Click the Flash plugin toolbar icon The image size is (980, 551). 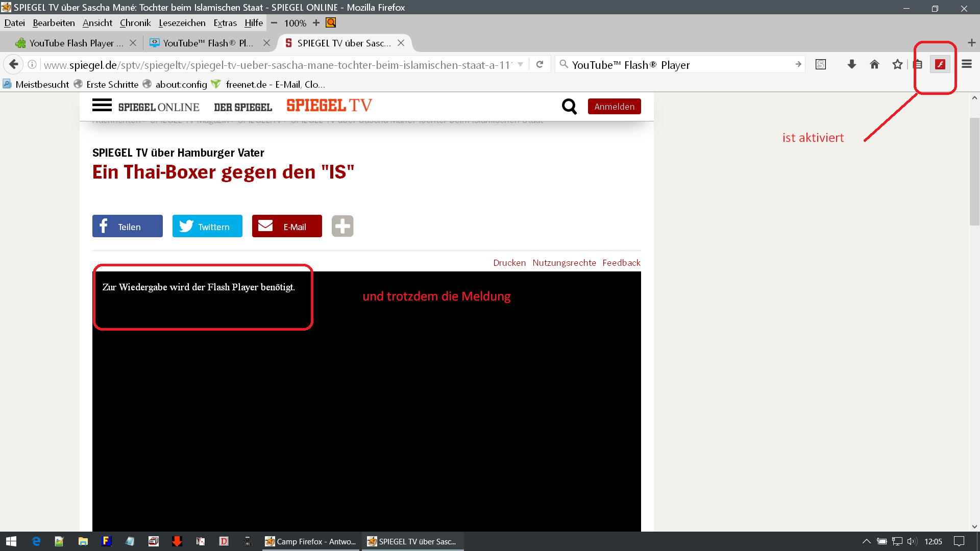[x=940, y=64]
